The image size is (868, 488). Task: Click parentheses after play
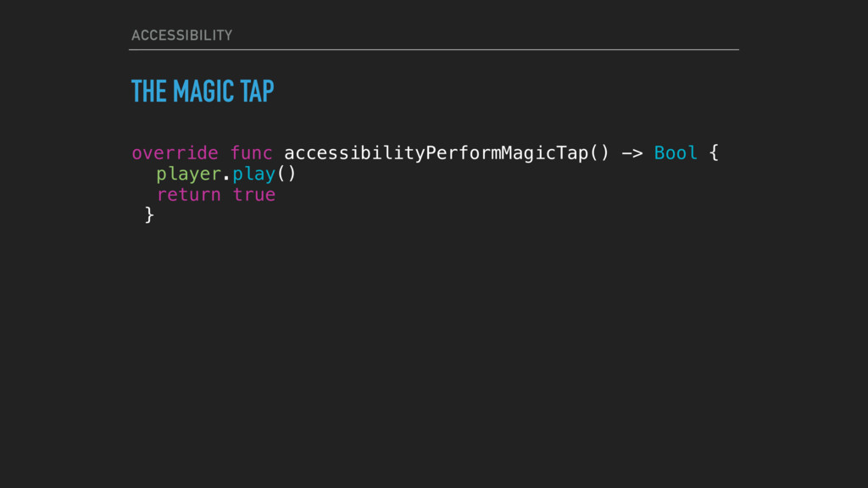287,174
